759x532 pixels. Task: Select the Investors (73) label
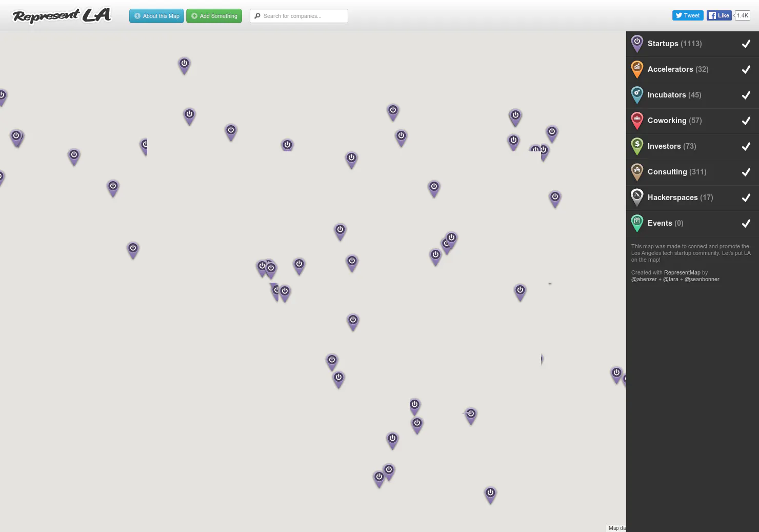point(672,146)
